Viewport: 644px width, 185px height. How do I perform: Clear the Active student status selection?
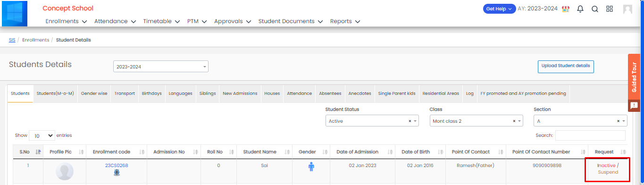(410, 121)
